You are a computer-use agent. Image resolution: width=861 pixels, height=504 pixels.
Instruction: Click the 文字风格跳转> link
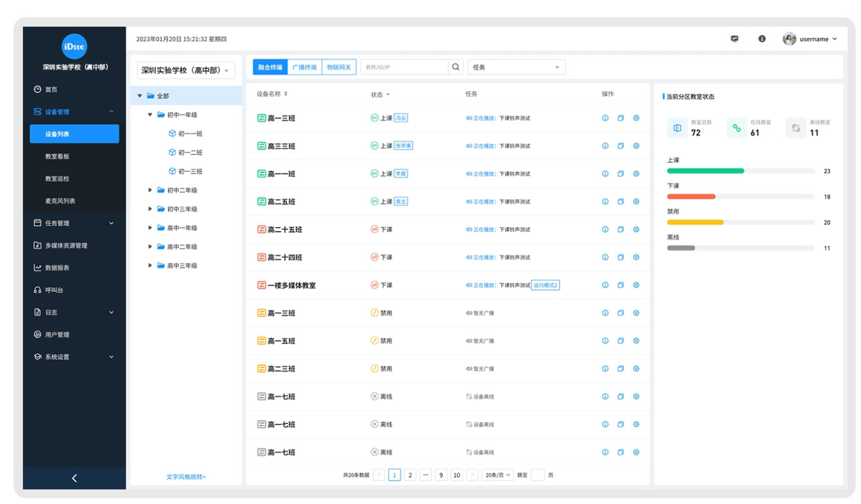[186, 477]
